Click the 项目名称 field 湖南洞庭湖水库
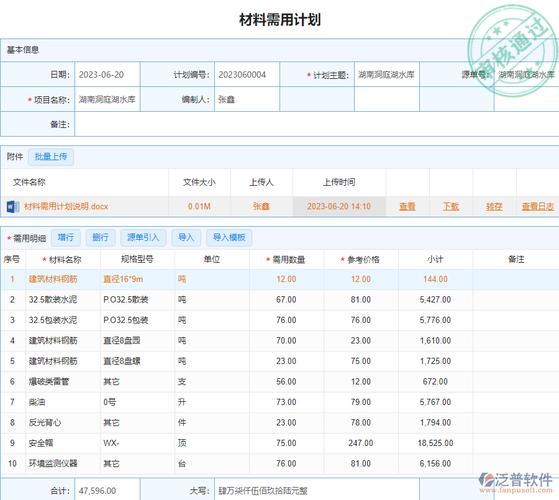The height and width of the screenshot is (500, 559). 107,99
